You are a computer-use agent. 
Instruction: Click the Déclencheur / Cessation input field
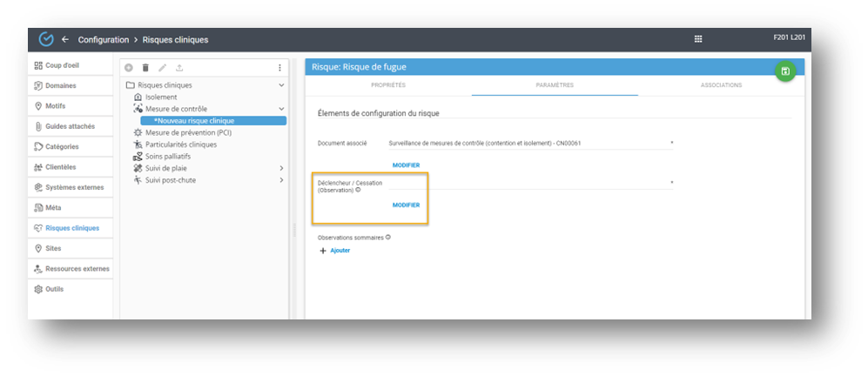[x=529, y=183]
